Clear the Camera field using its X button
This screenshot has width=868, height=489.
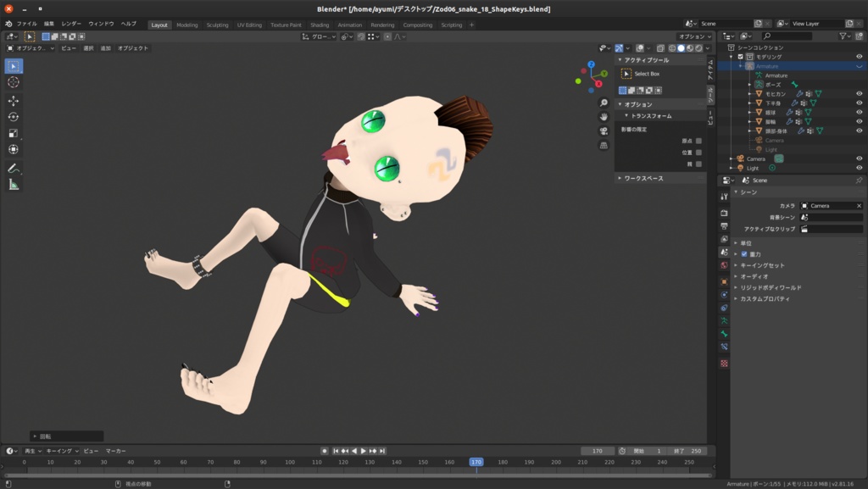click(x=858, y=205)
